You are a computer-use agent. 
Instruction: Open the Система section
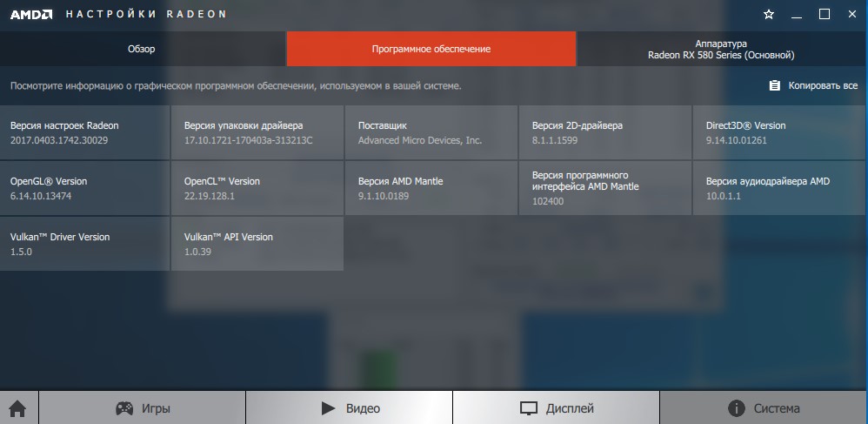click(764, 408)
